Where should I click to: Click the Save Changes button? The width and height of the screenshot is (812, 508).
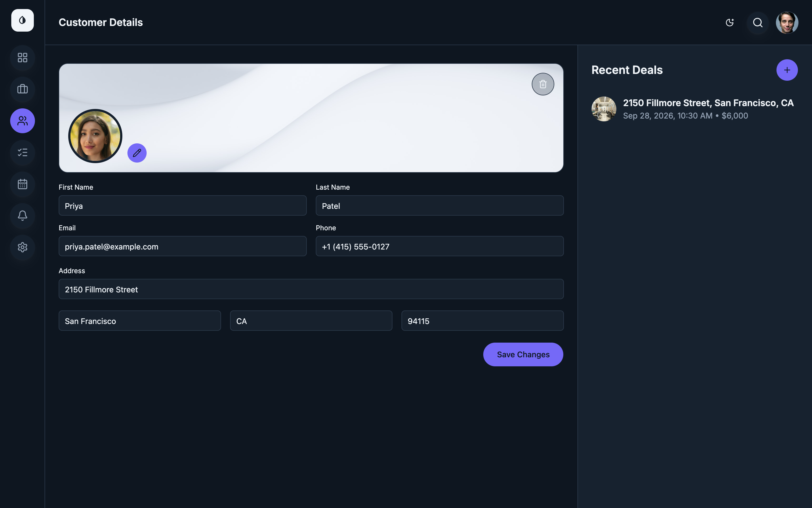tap(523, 354)
